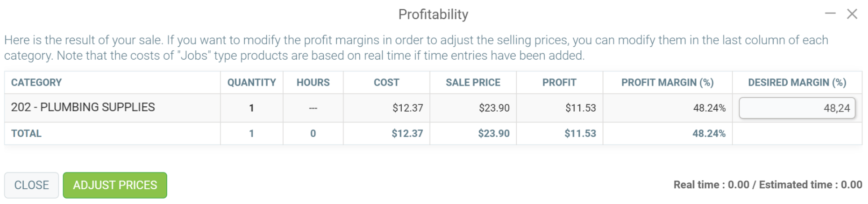Click the $12.37 cost in Plumbing row

(408, 108)
